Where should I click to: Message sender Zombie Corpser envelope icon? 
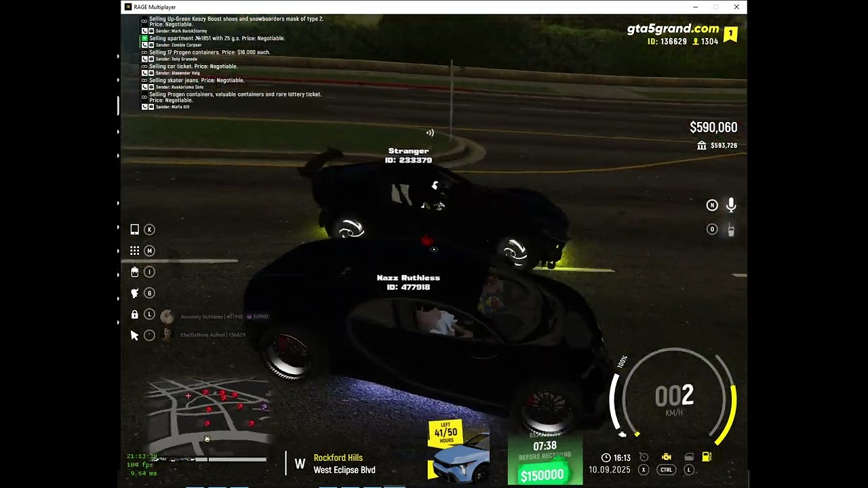click(151, 45)
